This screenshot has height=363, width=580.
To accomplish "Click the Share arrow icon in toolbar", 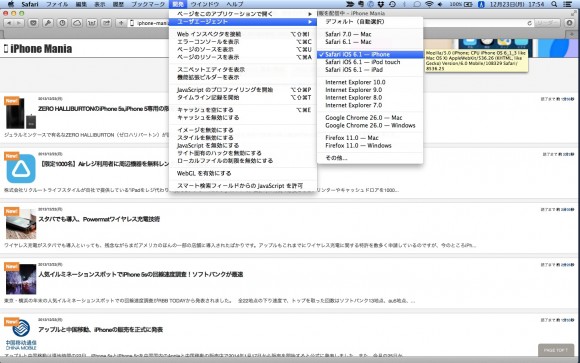I will coord(106,23).
